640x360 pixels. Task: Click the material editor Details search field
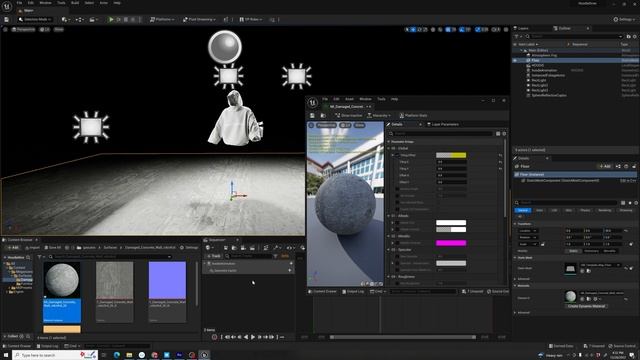[441, 133]
